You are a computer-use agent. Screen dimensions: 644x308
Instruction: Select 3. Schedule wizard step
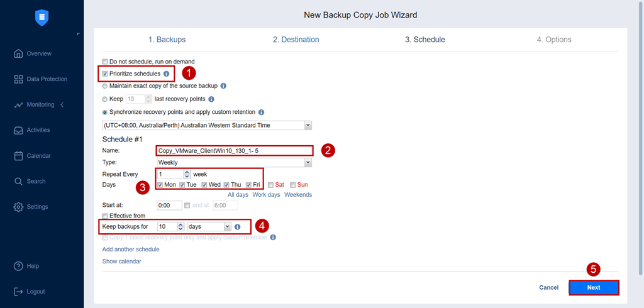(x=425, y=40)
